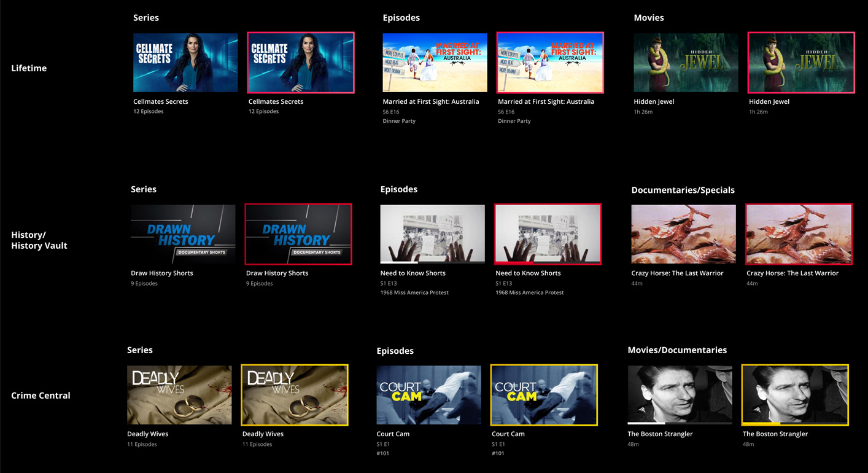Click 12 Episodes under unbordered Cellmates Secrets
Screen dimensions: 868x473
coord(149,112)
